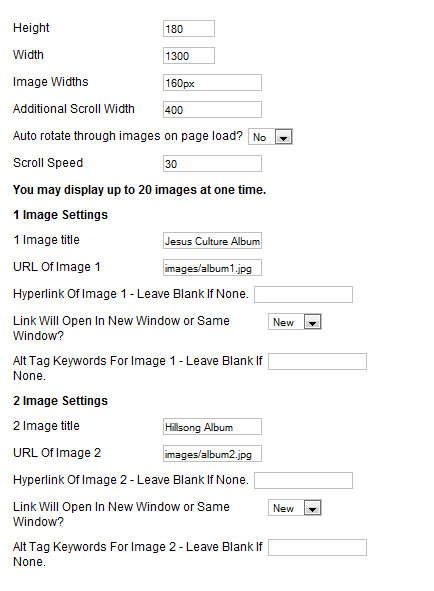Click the Width field showing 1300
Image resolution: width=434 pixels, height=591 pixels.
pos(189,56)
